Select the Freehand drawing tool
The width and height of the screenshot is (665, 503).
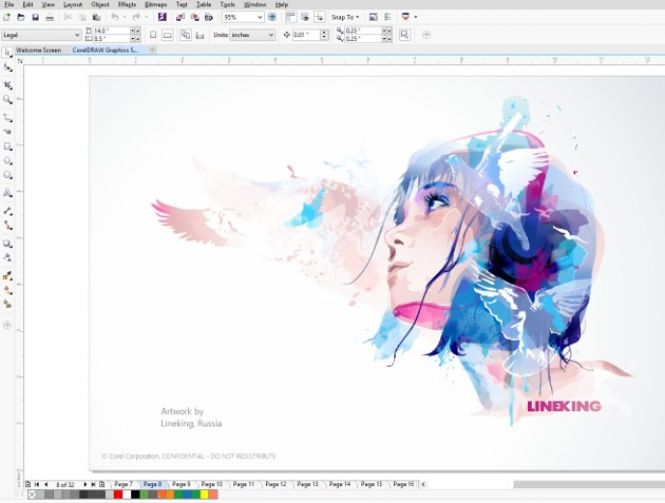click(8, 117)
